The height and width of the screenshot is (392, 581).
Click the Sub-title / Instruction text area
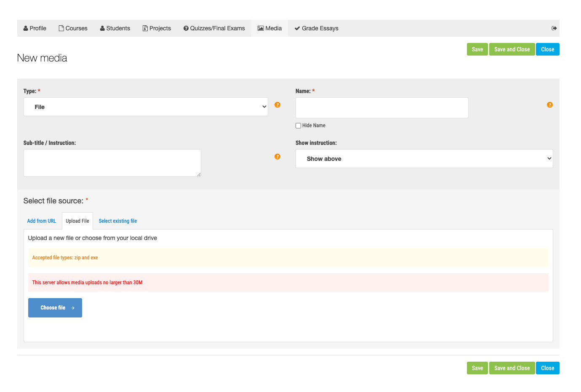click(x=112, y=163)
